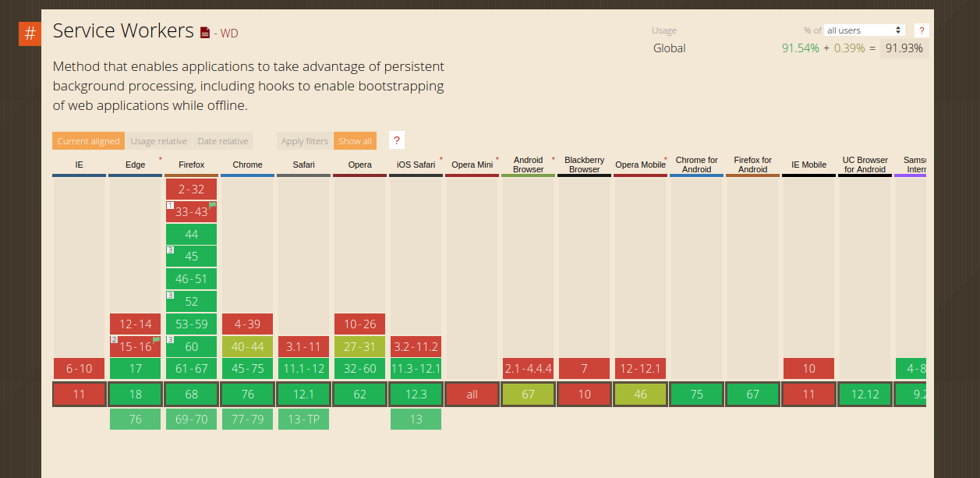
Task: Click the Blackberry Browser column header
Action: click(584, 165)
